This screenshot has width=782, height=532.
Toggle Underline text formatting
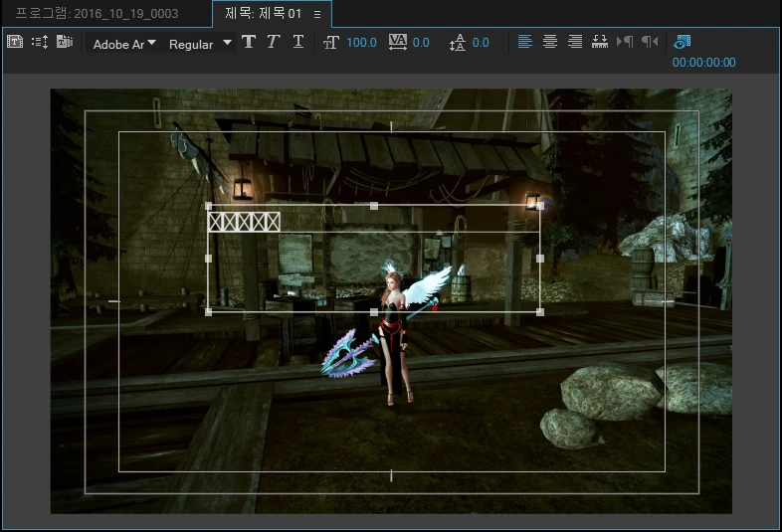click(x=298, y=42)
